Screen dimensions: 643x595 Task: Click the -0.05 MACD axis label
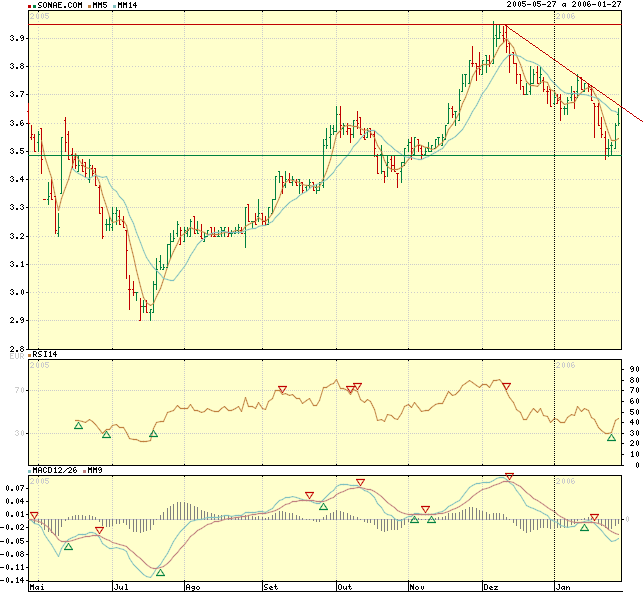coord(13,541)
